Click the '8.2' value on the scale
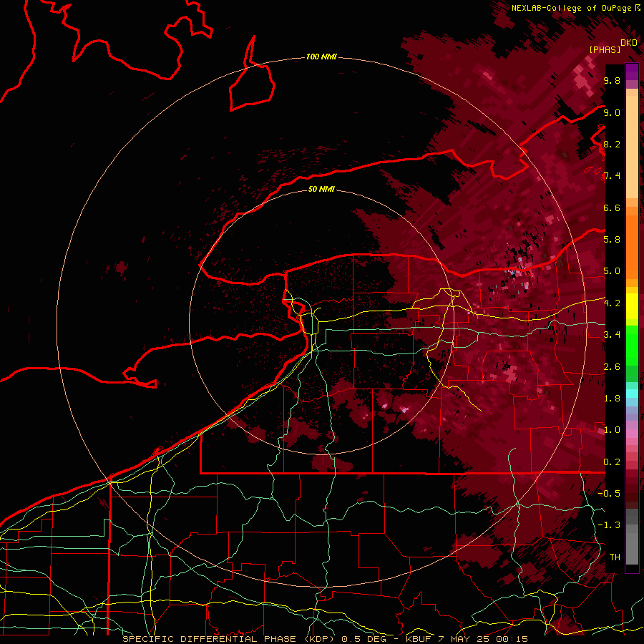This screenshot has height=644, width=644. (x=612, y=144)
